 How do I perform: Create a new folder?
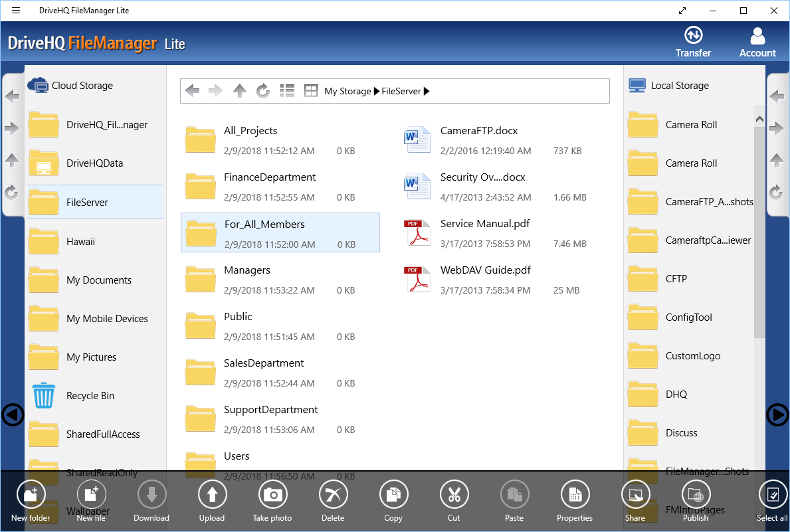click(30, 495)
